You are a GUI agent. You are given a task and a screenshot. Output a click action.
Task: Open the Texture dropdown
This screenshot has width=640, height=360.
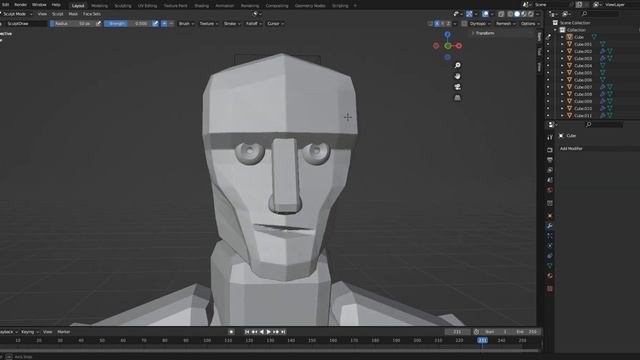(x=209, y=24)
